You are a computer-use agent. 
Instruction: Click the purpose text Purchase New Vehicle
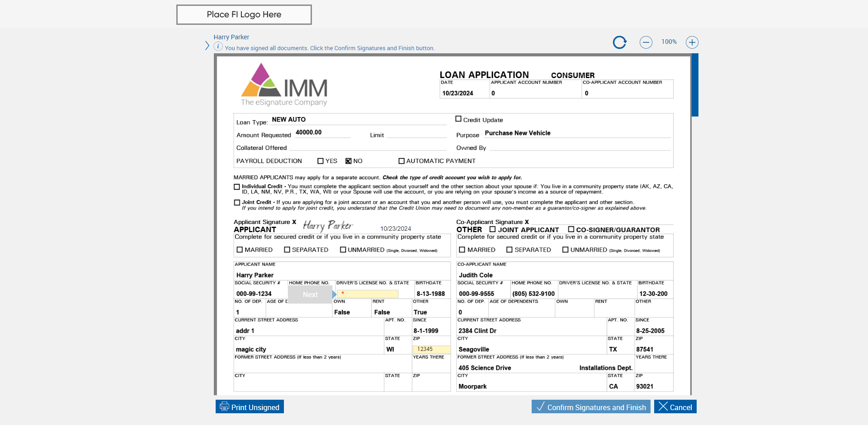coord(518,133)
